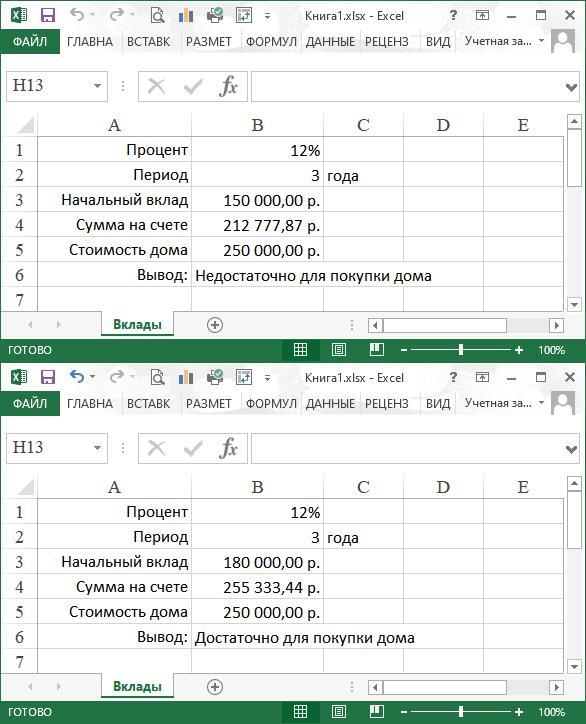Image resolution: width=586 pixels, height=724 pixels.
Task: Select the Вклады sheet tab in the top window
Action: coord(137,324)
